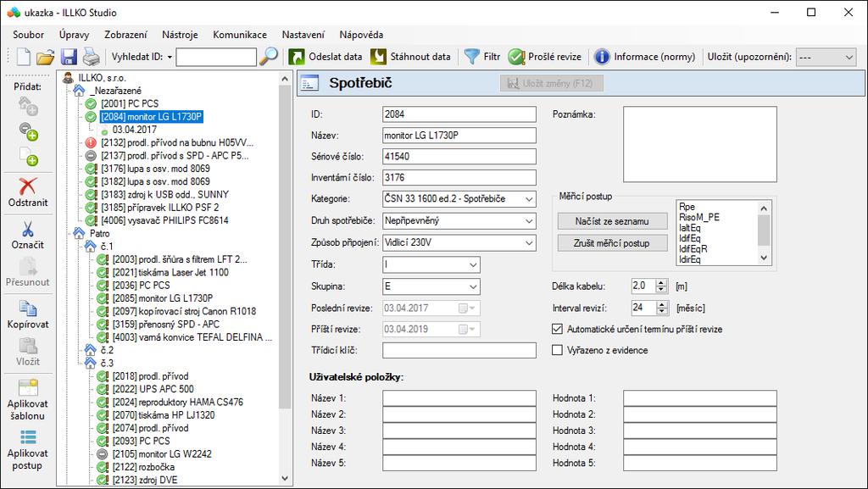Viewport: 868px width, 489px height.
Task: Click the Print icon in the toolbar
Action: 92,57
